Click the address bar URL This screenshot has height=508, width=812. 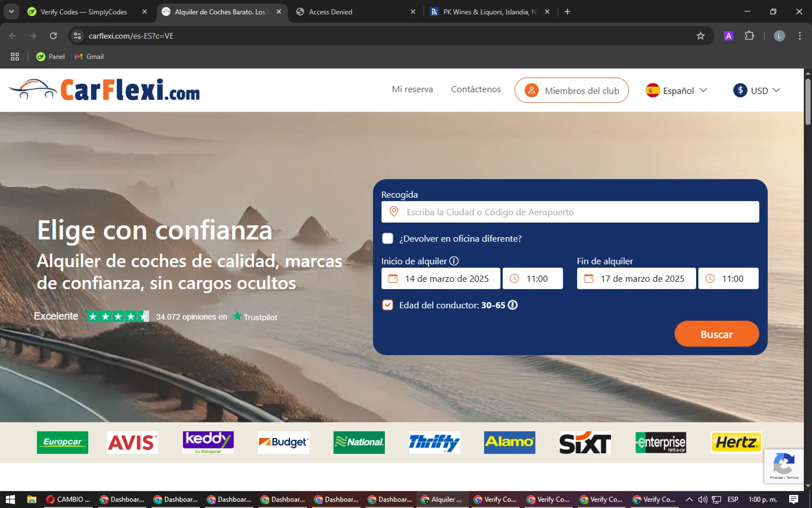tap(131, 36)
